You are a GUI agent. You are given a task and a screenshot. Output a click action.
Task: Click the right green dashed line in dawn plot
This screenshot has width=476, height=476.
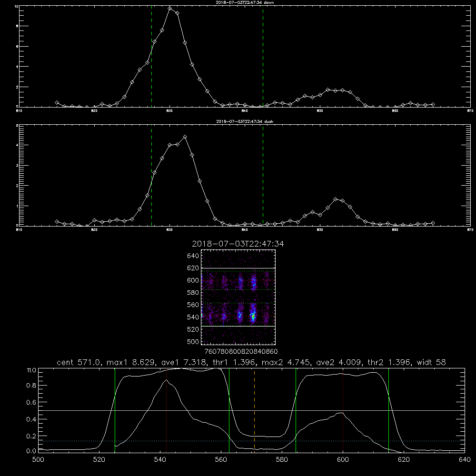263,58
